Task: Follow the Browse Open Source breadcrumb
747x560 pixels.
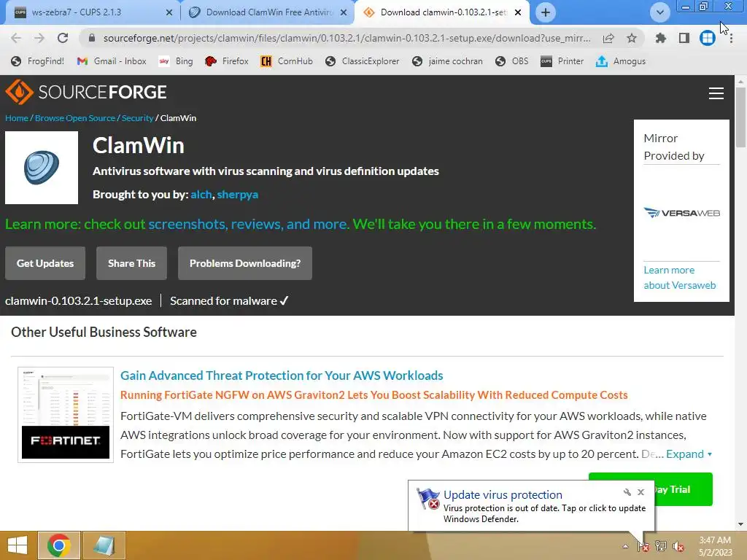Action: pos(75,118)
